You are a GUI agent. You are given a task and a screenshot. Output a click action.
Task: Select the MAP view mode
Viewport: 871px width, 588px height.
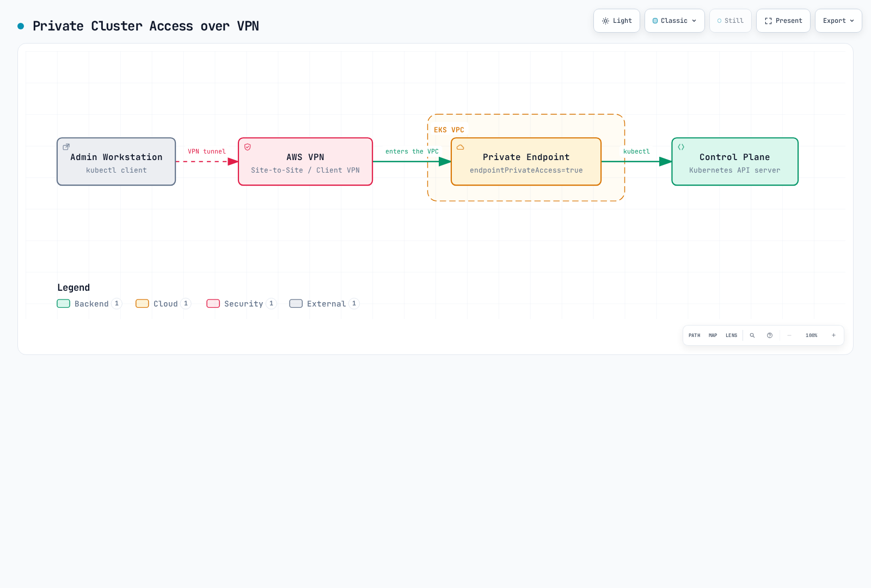click(713, 335)
